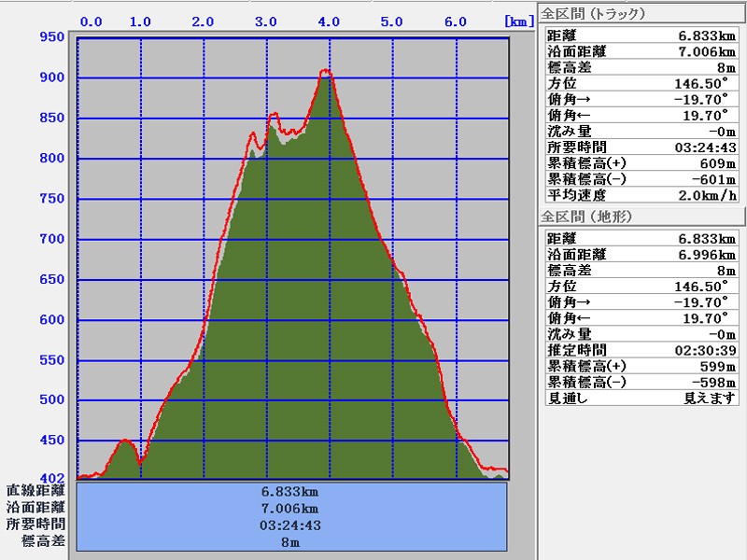Click the 直線距離 6.833km value below the graph
Image resolution: width=747 pixels, height=560 pixels.
pos(291,490)
